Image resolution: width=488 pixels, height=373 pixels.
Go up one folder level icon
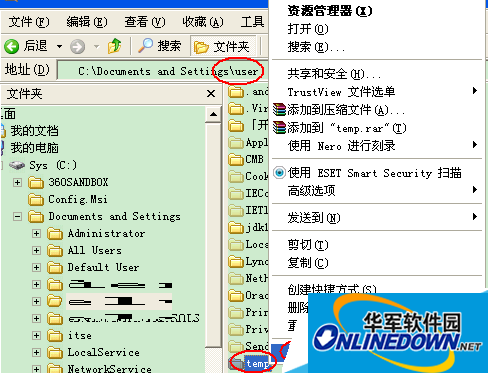114,46
